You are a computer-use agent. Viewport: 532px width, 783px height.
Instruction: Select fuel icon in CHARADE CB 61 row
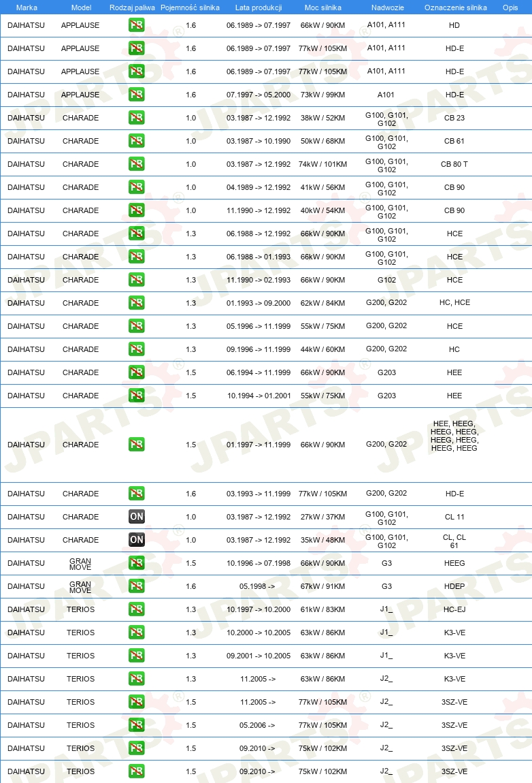click(x=136, y=141)
